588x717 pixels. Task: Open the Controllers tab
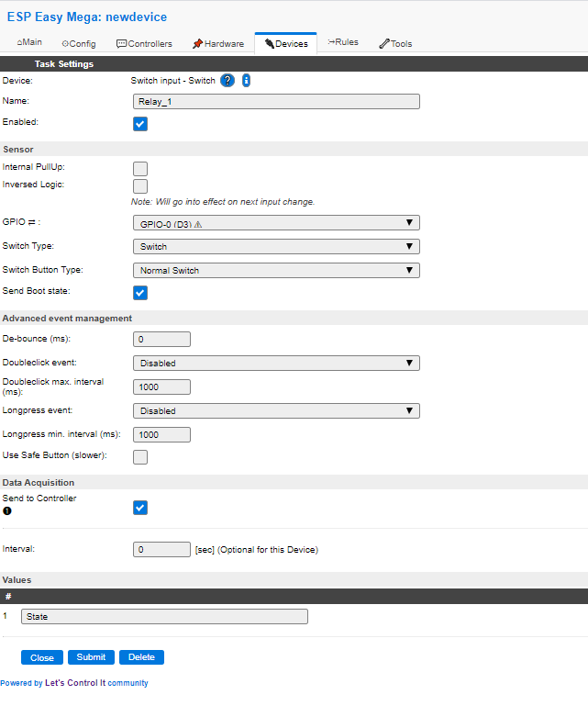click(144, 43)
